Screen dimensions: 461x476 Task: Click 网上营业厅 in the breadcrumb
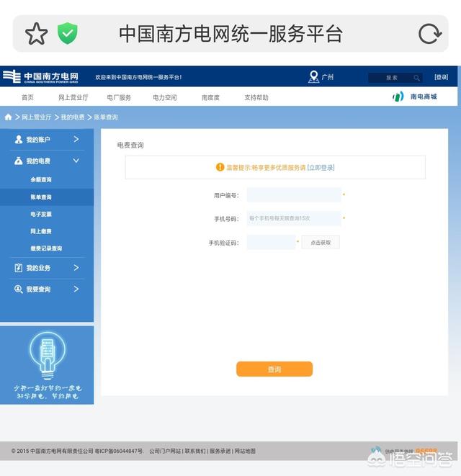click(37, 117)
